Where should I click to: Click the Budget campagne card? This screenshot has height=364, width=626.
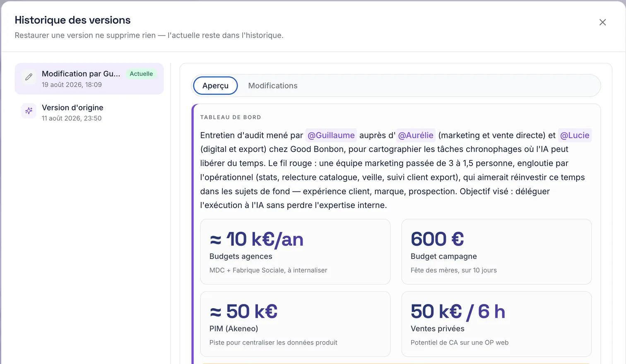tap(496, 251)
